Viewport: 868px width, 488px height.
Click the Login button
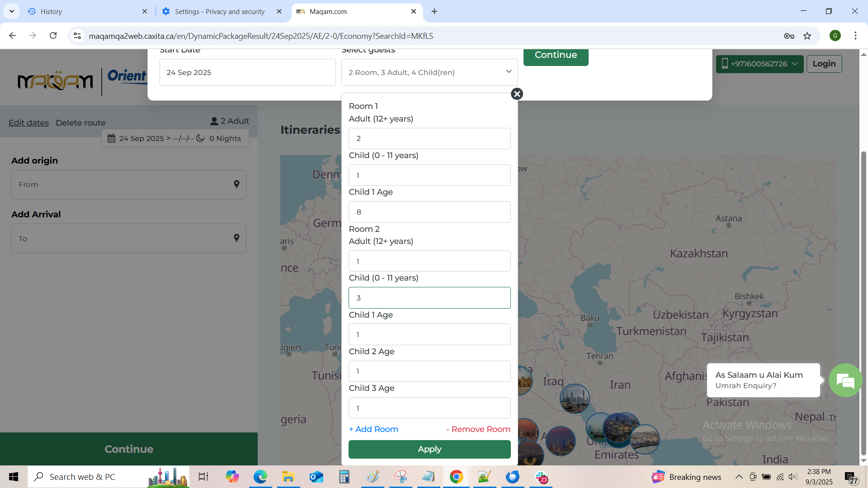coord(824,64)
